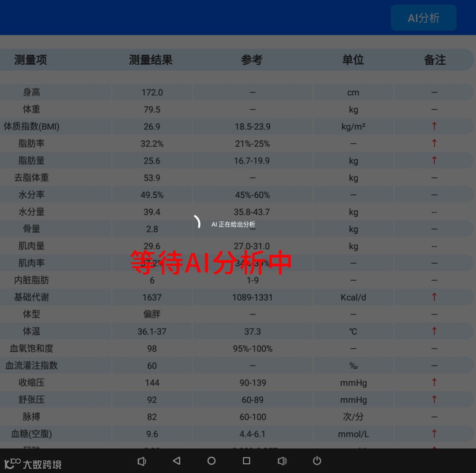Click the 测量结果 column header
The width and height of the screenshot is (476, 473).
(x=151, y=60)
